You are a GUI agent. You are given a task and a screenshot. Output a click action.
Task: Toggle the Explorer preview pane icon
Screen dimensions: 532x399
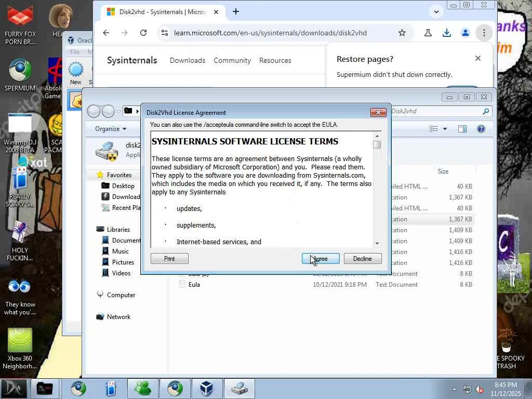coord(462,129)
